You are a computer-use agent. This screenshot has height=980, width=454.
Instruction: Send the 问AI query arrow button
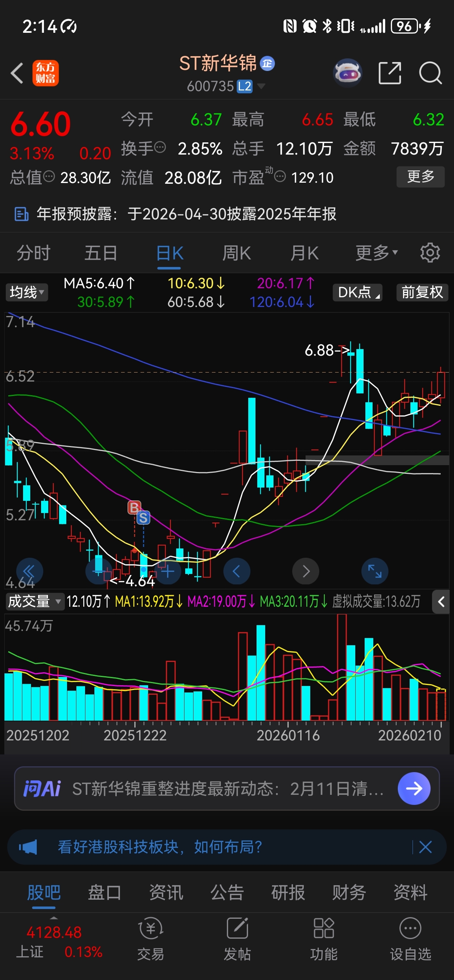pos(414,789)
